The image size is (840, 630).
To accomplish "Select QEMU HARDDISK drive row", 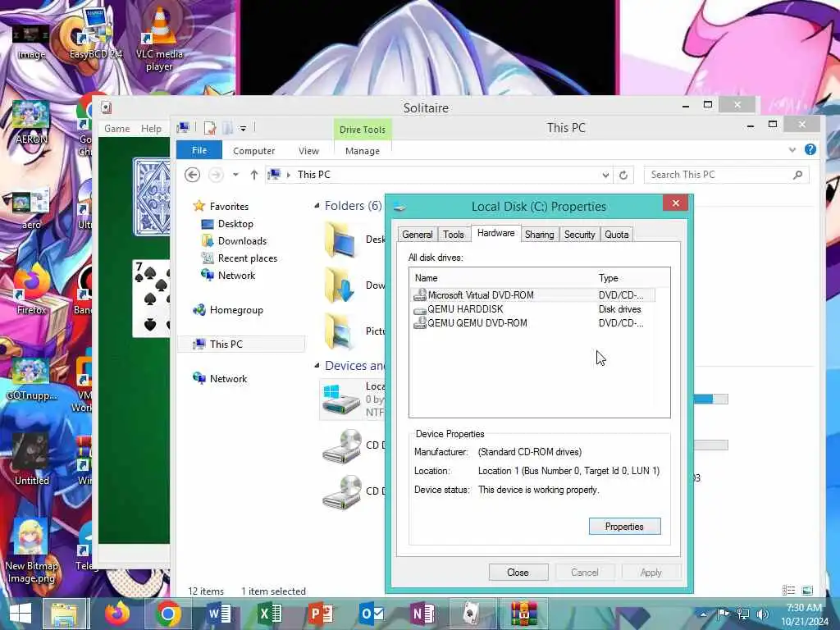I will [533, 309].
